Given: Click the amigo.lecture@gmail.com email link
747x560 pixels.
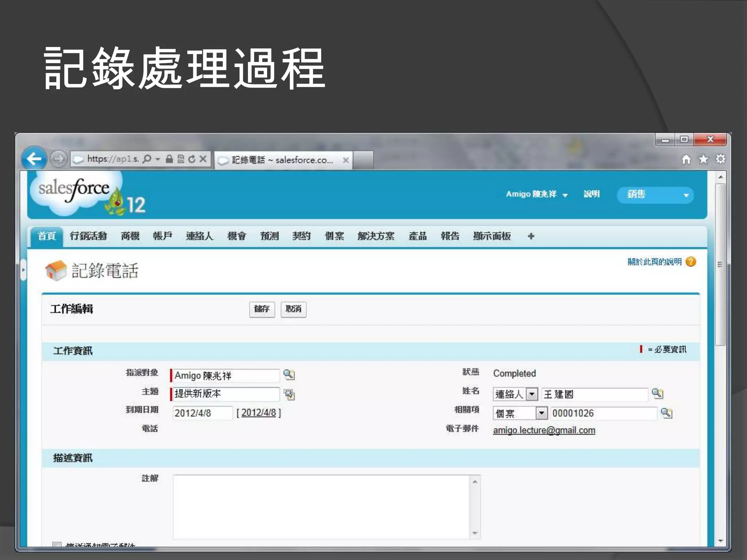Looking at the screenshot, I should pos(544,430).
